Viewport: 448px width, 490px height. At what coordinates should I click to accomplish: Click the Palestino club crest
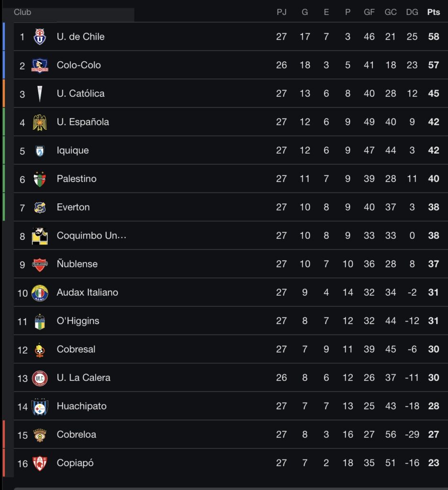[x=40, y=179]
